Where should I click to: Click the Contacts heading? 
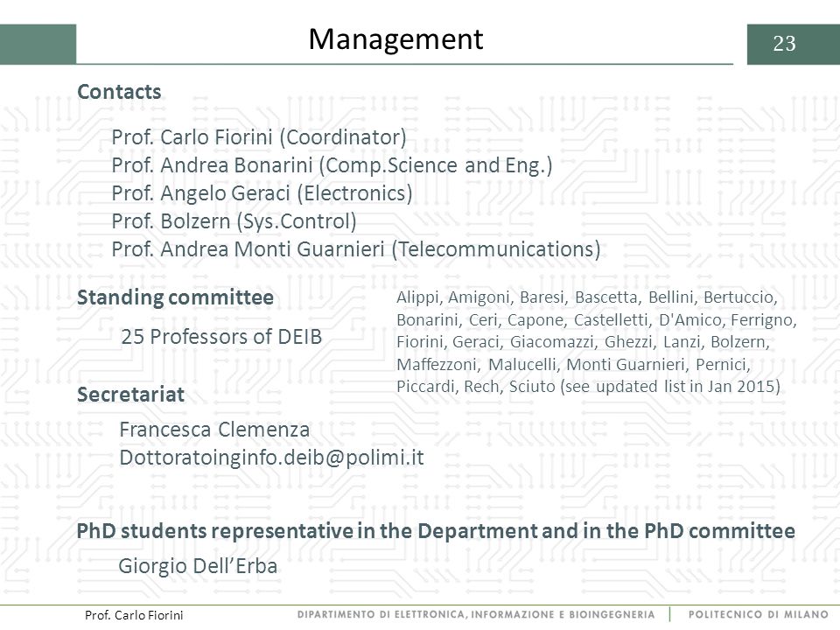click(x=119, y=92)
